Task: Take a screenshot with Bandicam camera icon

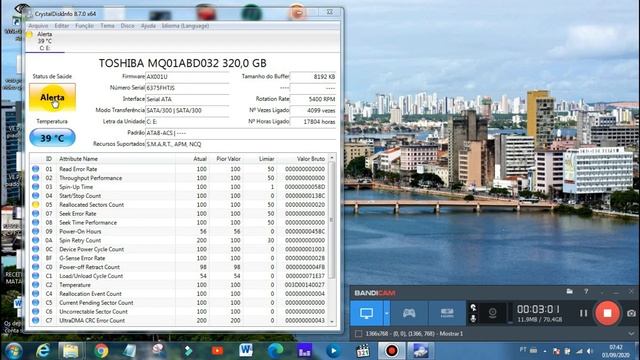Action: 631,313
